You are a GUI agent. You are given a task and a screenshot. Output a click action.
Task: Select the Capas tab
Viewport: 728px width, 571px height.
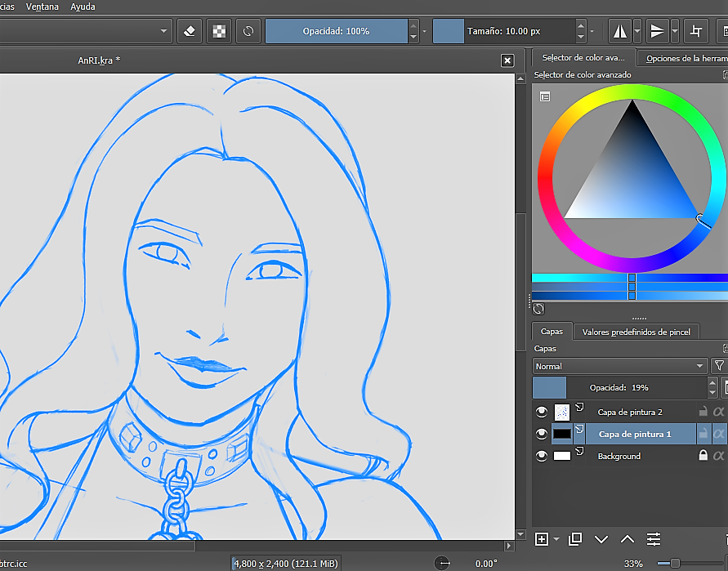pos(552,332)
